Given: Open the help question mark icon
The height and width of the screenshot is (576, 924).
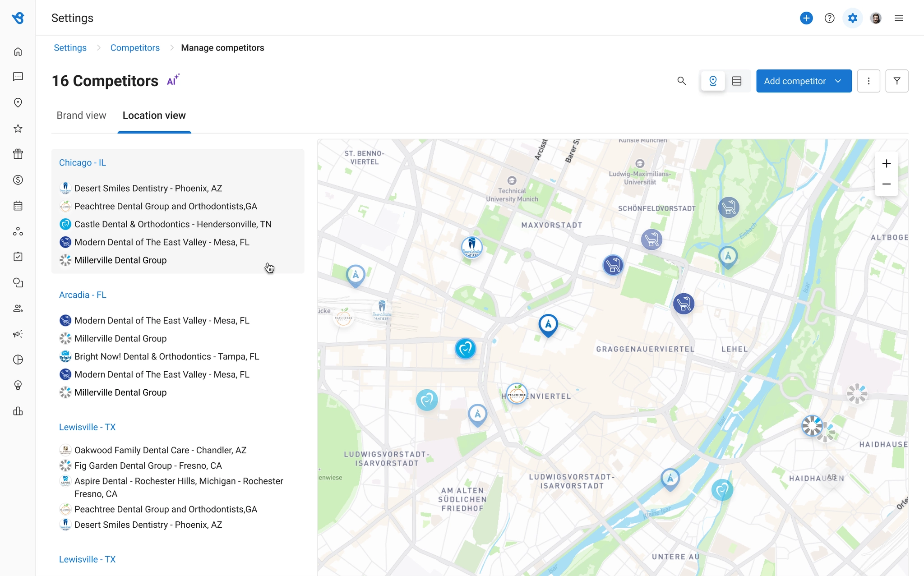Looking at the screenshot, I should (x=829, y=18).
